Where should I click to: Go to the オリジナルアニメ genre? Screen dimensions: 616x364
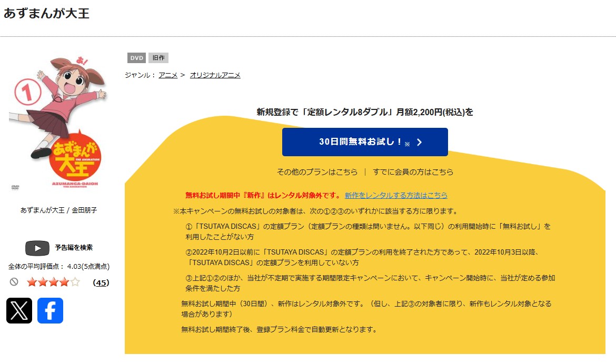(215, 75)
